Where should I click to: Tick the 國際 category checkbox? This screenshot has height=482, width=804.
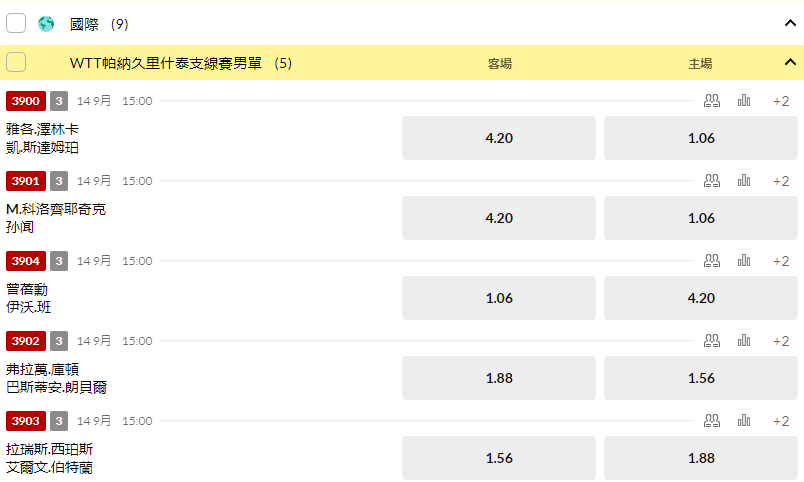tap(16, 23)
